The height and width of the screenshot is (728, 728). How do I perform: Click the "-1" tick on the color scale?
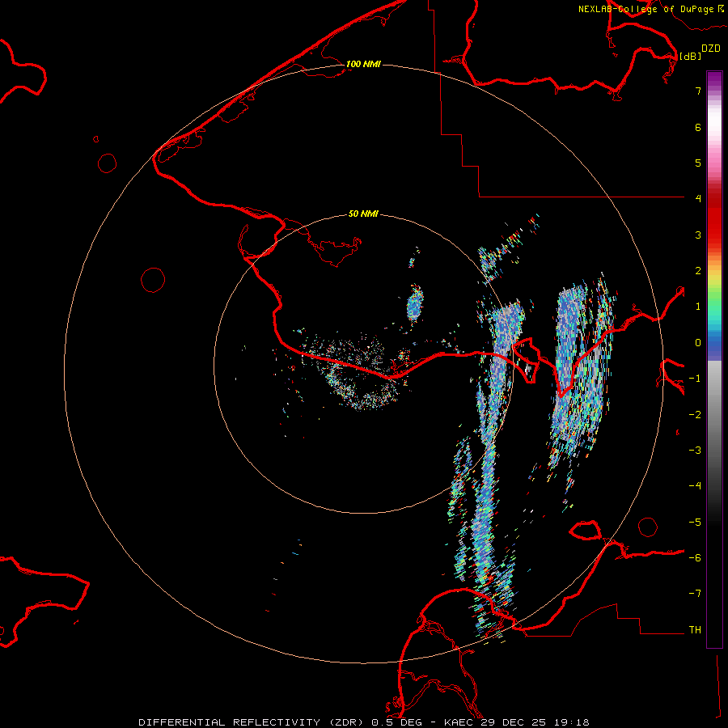click(x=695, y=379)
